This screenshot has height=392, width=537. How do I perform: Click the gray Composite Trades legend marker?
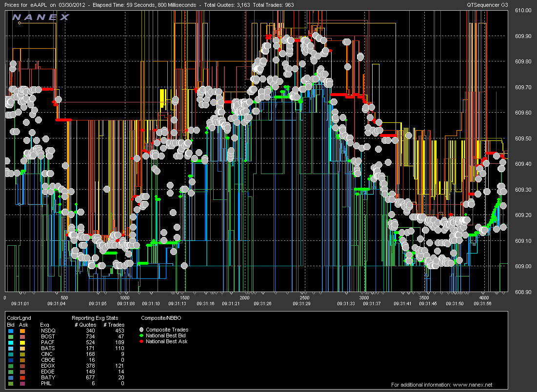pos(142,330)
